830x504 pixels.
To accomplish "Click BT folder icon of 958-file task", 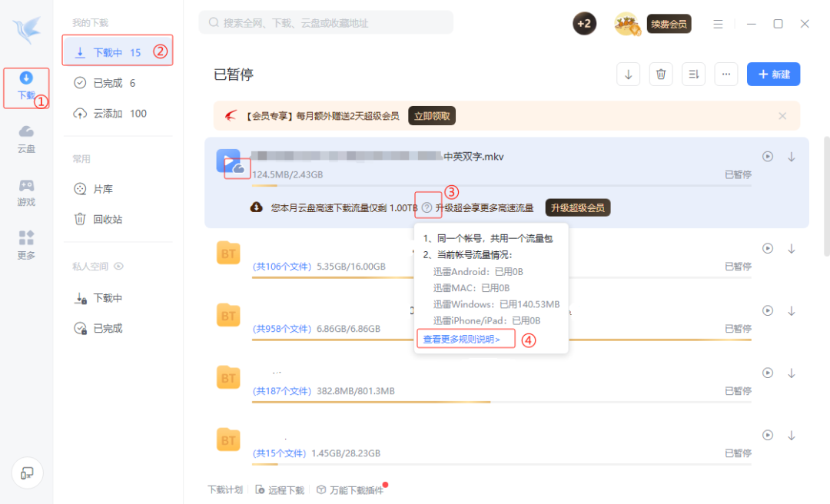I will 229,314.
